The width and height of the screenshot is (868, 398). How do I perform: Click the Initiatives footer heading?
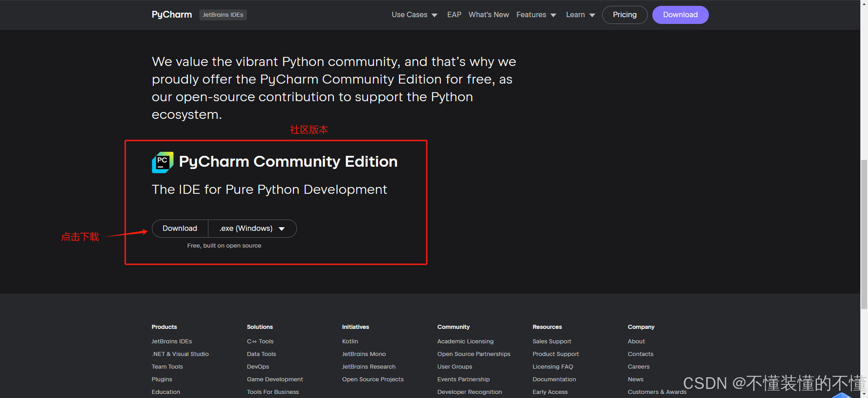355,327
